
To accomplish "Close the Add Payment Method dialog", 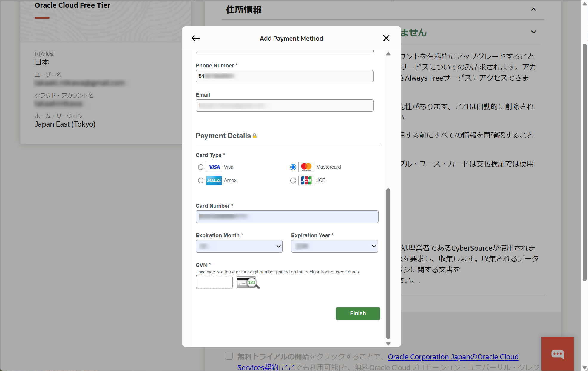I will tap(386, 38).
